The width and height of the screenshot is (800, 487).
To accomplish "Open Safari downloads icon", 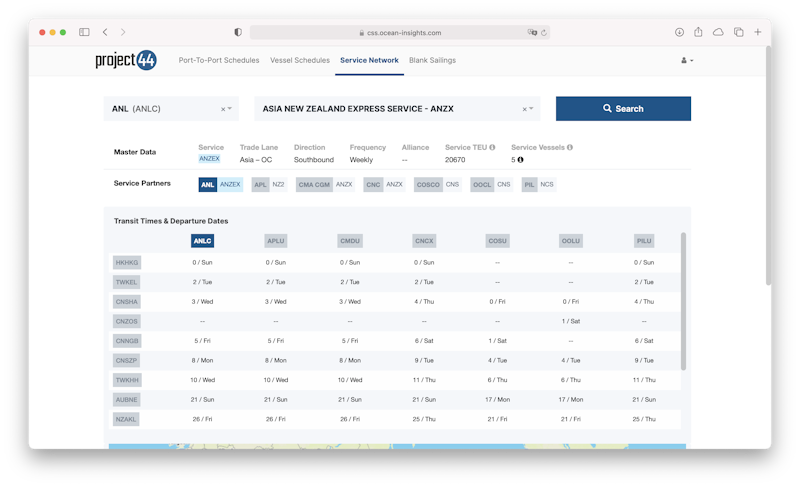I will 680,32.
